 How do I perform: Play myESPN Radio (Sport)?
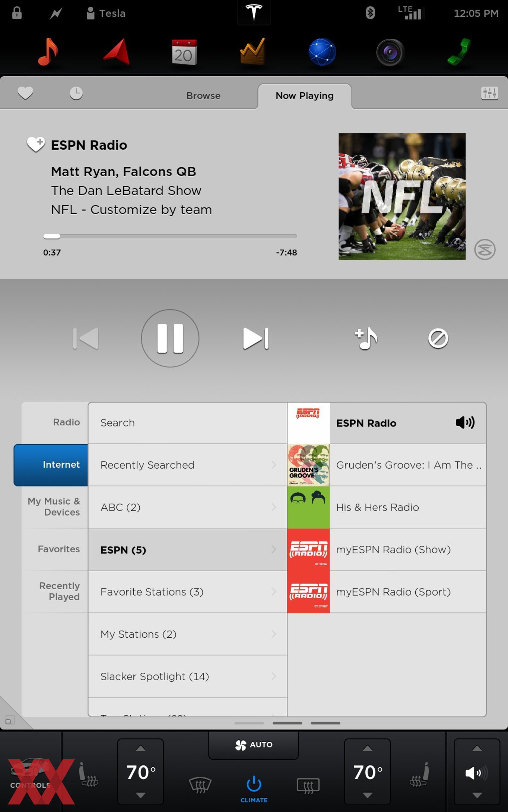click(387, 592)
